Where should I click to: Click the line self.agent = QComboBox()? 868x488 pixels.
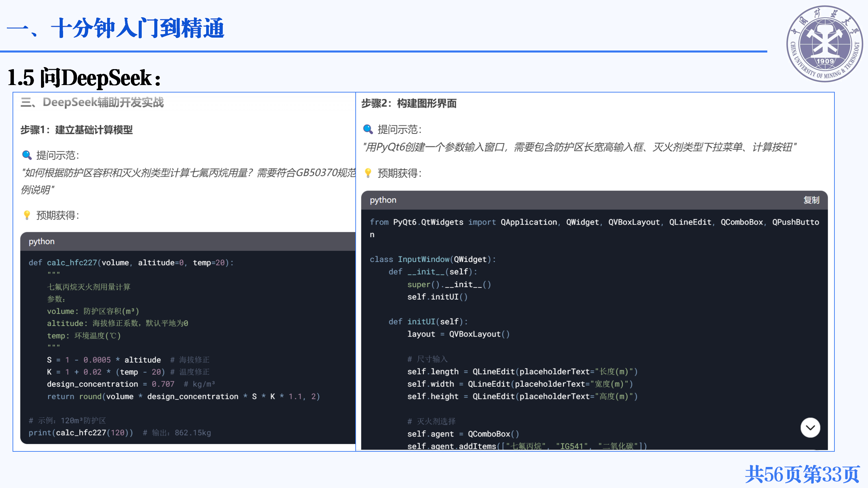[x=463, y=434]
